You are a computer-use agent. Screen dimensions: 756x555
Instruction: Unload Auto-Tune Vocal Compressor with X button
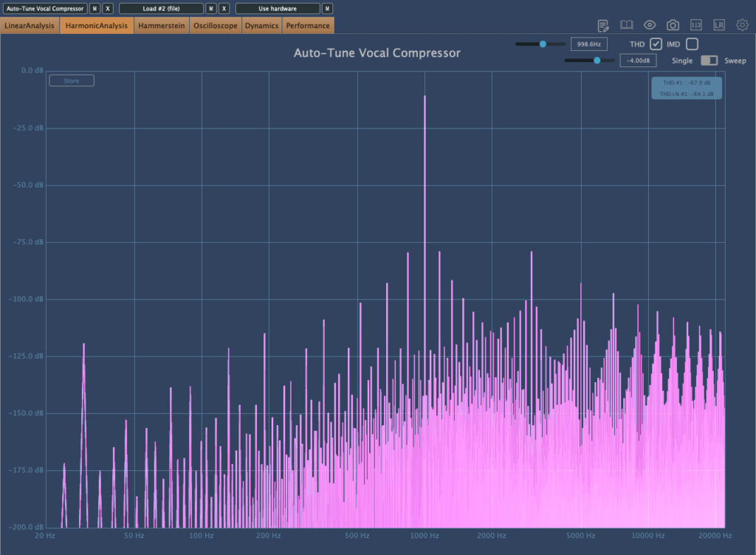point(108,9)
